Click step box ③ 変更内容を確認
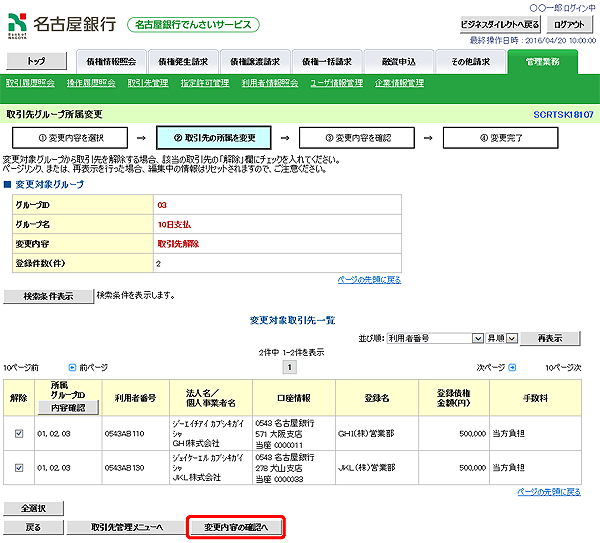The height and width of the screenshot is (543, 600). tap(357, 138)
